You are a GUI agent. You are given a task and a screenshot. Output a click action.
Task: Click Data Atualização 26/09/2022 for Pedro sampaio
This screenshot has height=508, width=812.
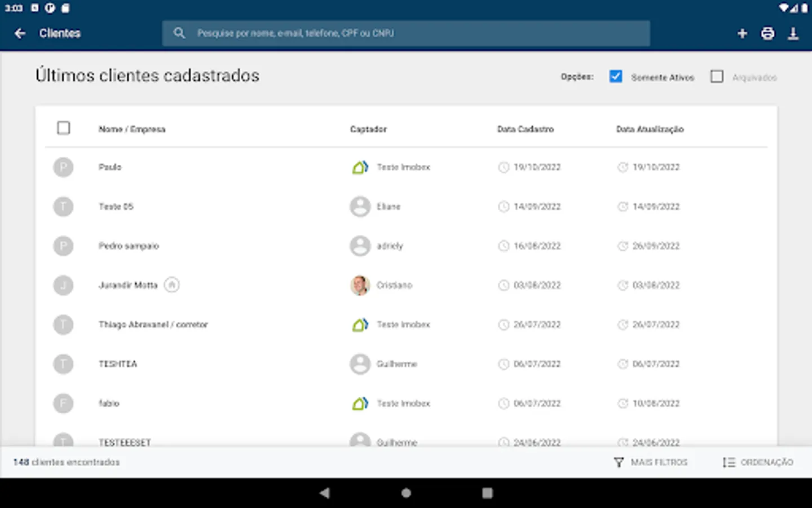656,246
